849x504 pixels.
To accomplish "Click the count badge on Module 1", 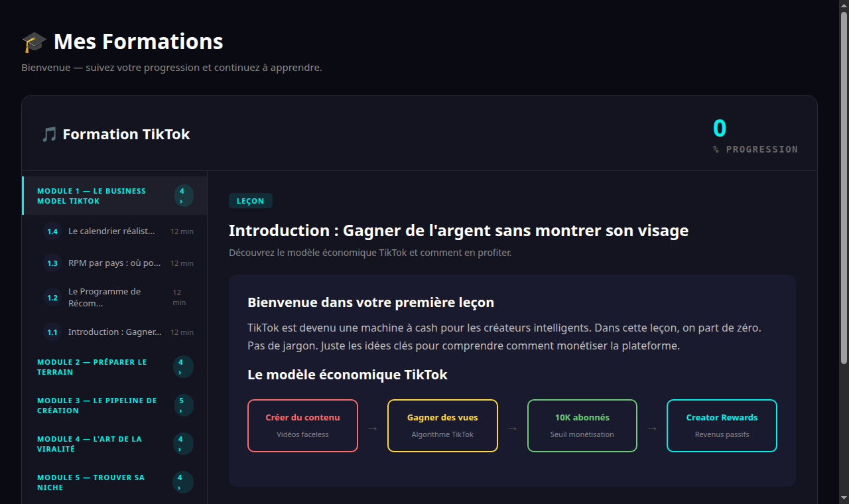I will (x=184, y=196).
